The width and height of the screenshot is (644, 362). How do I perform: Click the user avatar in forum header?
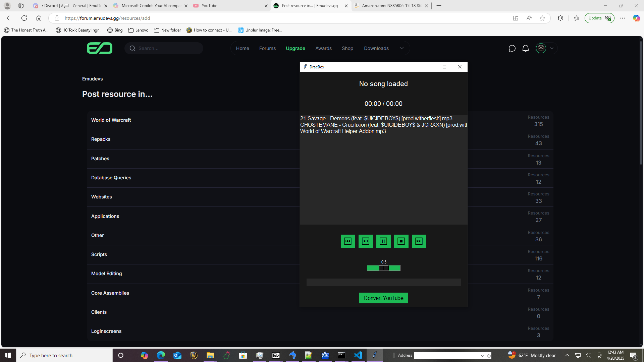tap(541, 48)
